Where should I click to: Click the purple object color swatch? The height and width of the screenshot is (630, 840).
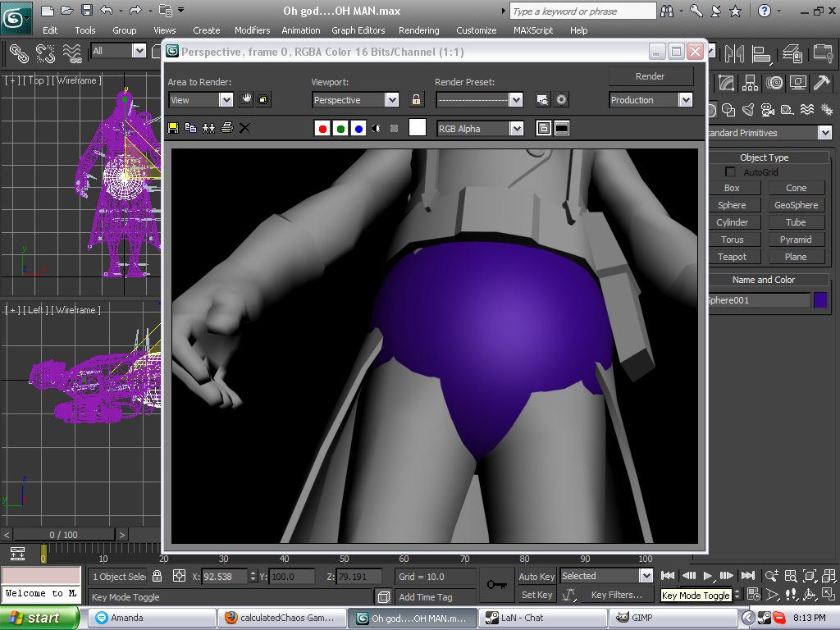click(820, 300)
